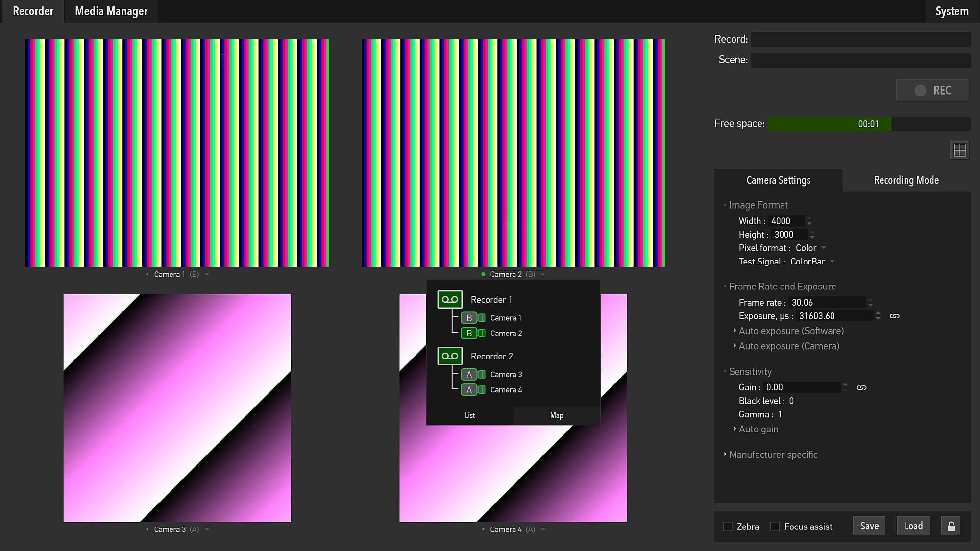The image size is (980, 551).
Task: Click the link icon beside Gain
Action: 861,387
